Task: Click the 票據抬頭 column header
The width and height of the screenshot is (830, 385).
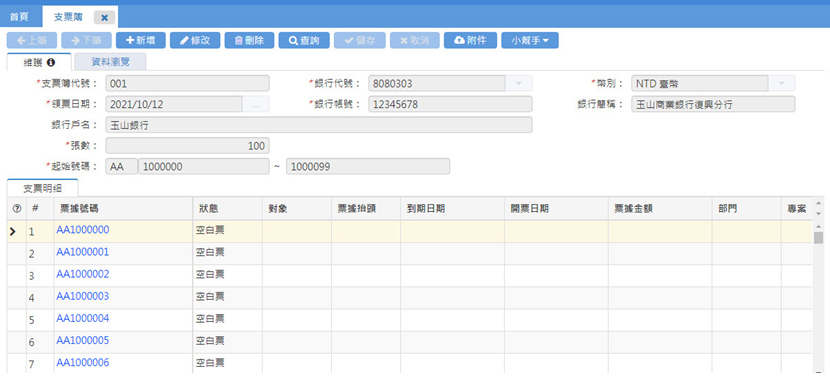Action: tap(366, 209)
